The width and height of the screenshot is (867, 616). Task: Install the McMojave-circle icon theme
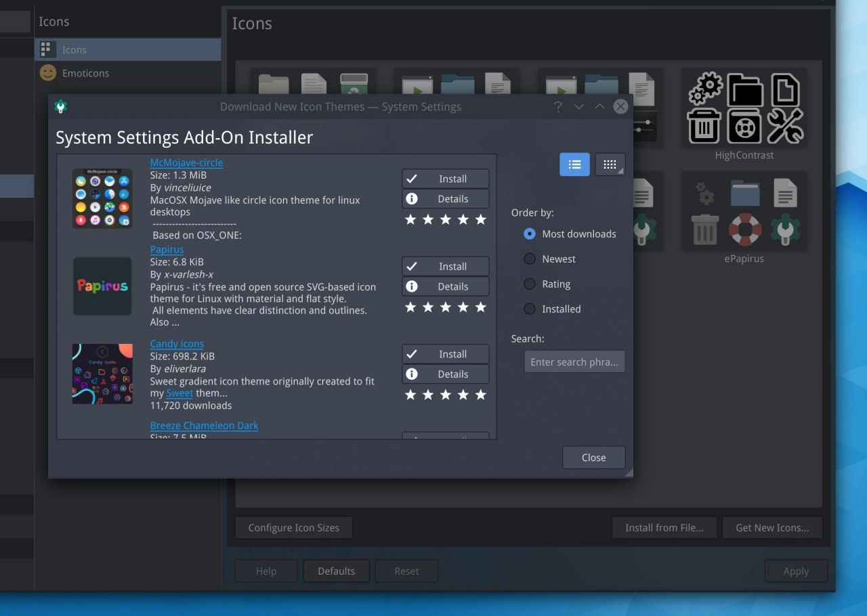(445, 179)
